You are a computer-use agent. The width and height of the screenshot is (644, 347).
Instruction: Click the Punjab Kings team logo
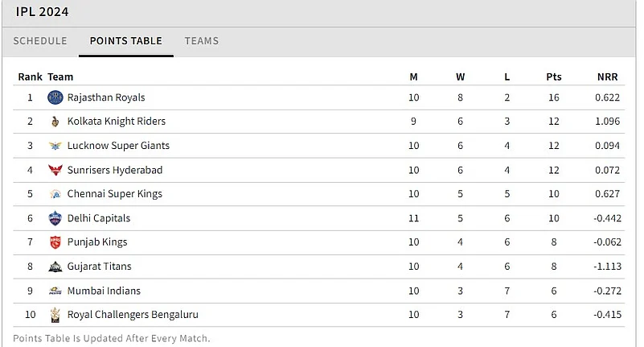coord(55,242)
